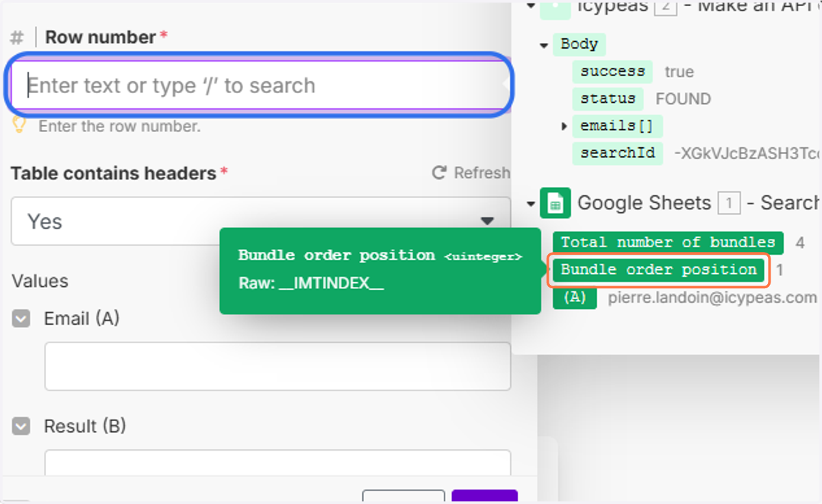Insert the (A) column variable
This screenshot has width=822, height=504.
[574, 298]
